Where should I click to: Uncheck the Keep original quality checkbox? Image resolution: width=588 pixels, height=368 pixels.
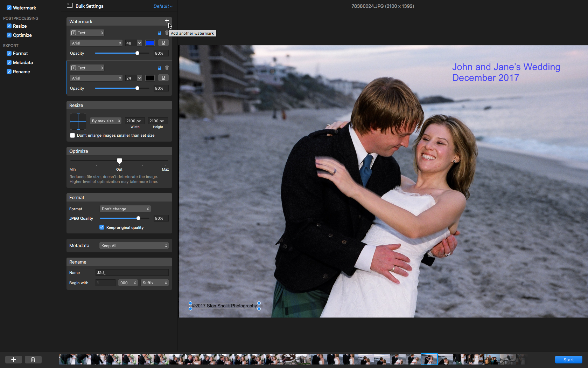102,227
